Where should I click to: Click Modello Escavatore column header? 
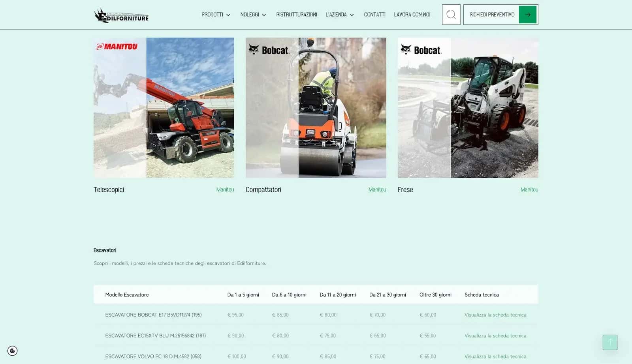127,295
